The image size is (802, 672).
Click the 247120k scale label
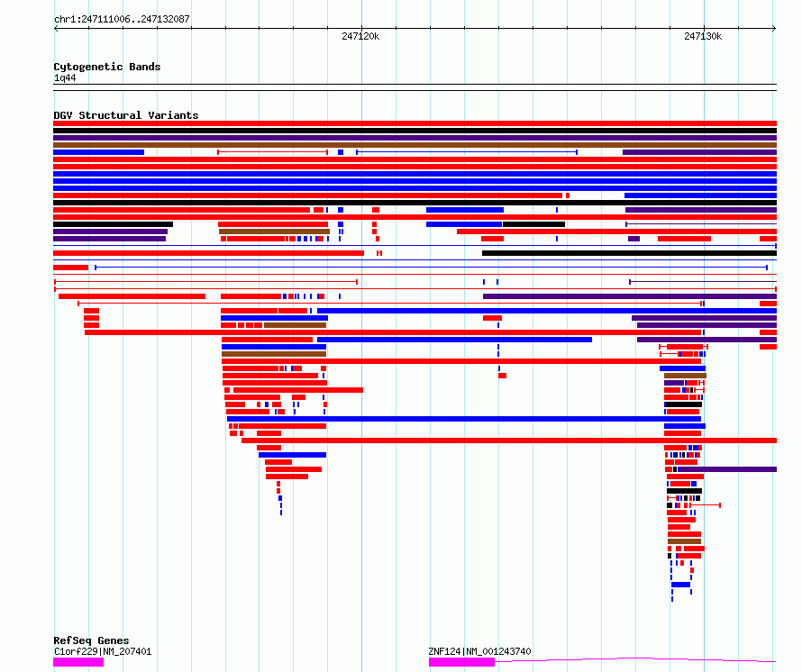click(x=360, y=36)
